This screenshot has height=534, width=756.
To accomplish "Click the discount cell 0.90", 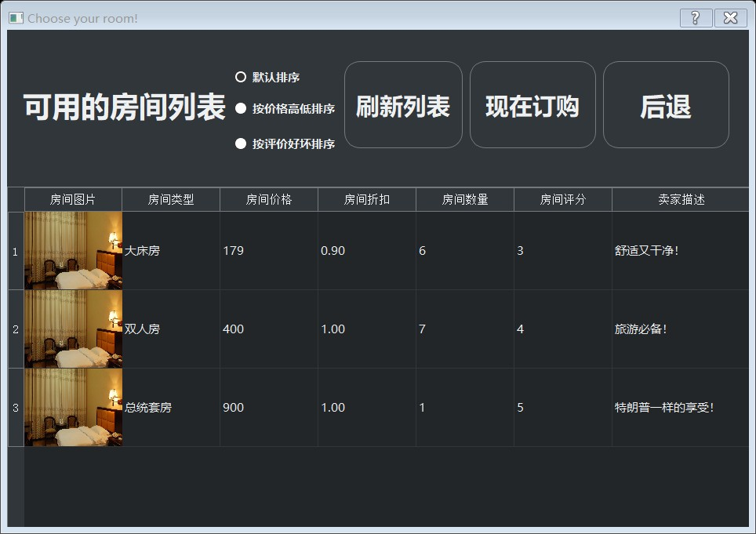I will point(367,251).
